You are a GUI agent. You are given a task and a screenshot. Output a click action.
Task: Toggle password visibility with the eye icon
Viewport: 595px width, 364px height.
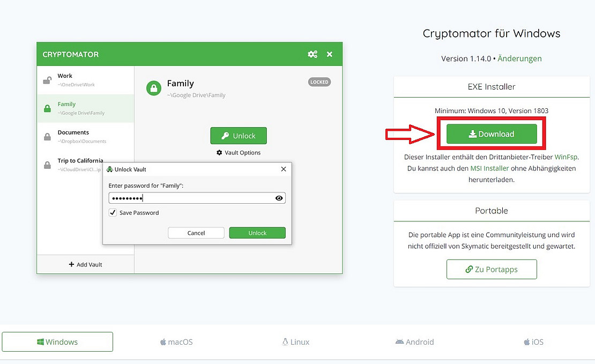coord(278,198)
